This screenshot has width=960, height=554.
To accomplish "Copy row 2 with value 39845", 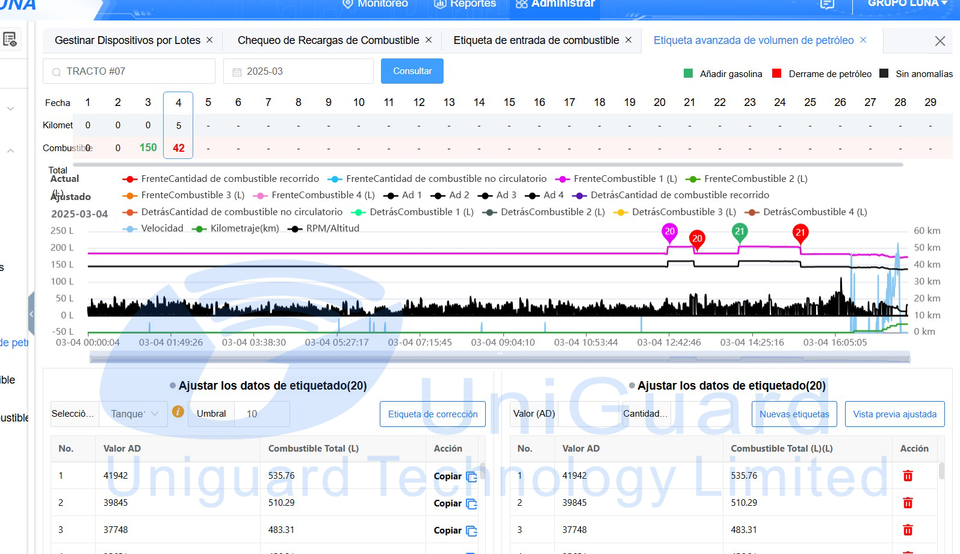I will (455, 503).
